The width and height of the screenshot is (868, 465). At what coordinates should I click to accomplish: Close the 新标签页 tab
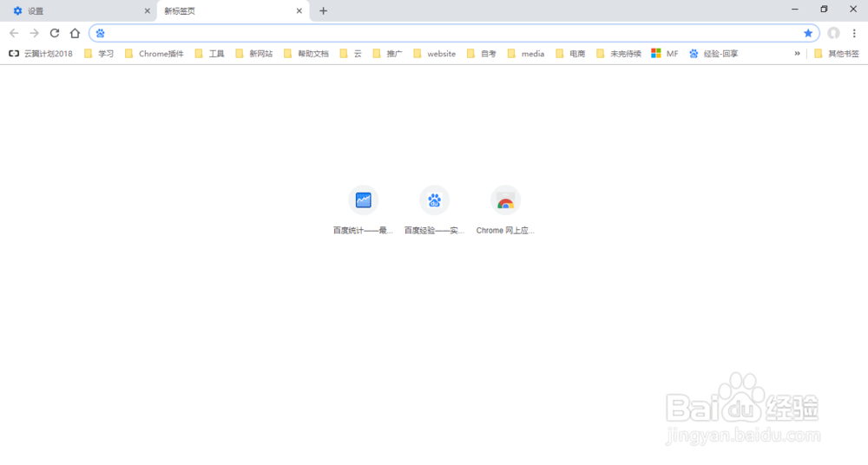(x=299, y=10)
